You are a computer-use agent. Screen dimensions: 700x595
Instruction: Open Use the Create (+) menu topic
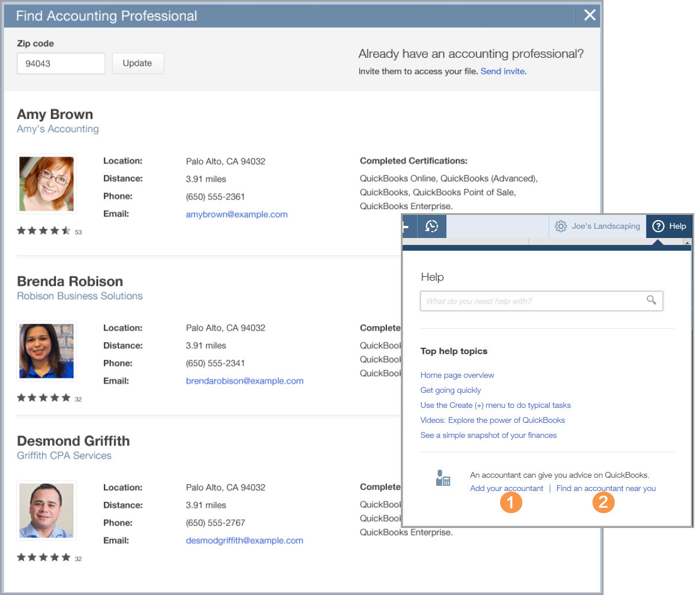pos(496,405)
